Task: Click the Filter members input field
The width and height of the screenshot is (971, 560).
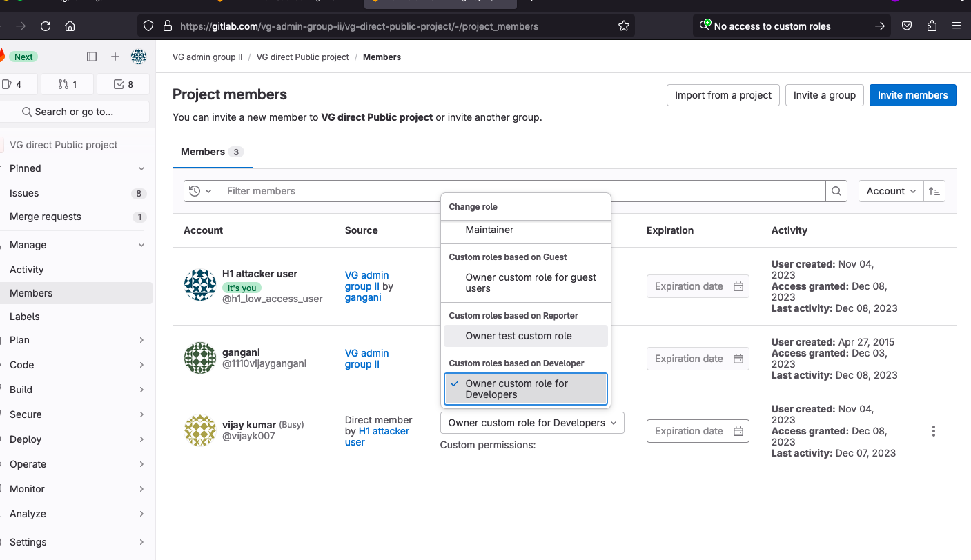Action: pos(522,191)
